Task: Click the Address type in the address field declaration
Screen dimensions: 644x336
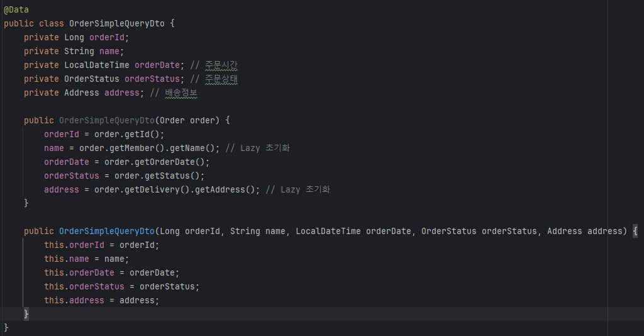Action: coord(82,93)
